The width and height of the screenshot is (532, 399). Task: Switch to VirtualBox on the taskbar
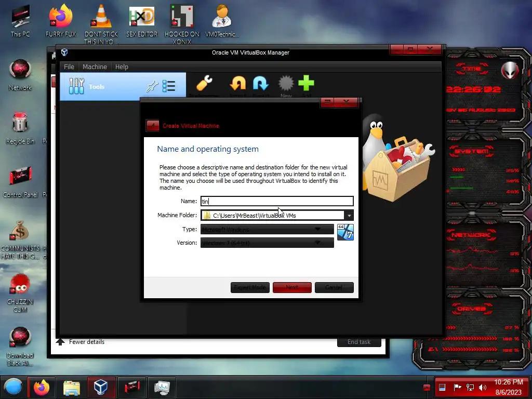[101, 387]
